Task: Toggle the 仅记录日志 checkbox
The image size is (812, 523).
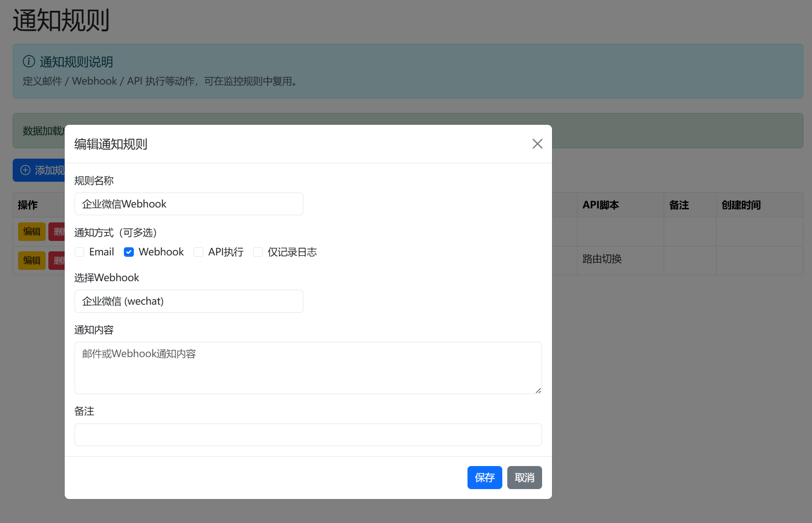Action: (x=258, y=252)
